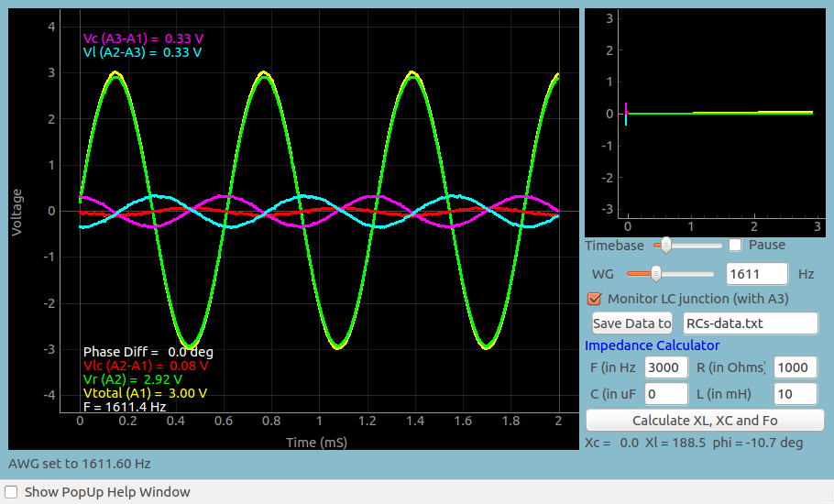Click the Impedance Calculator heading
Screen dimensions: 834x504
tap(652, 345)
